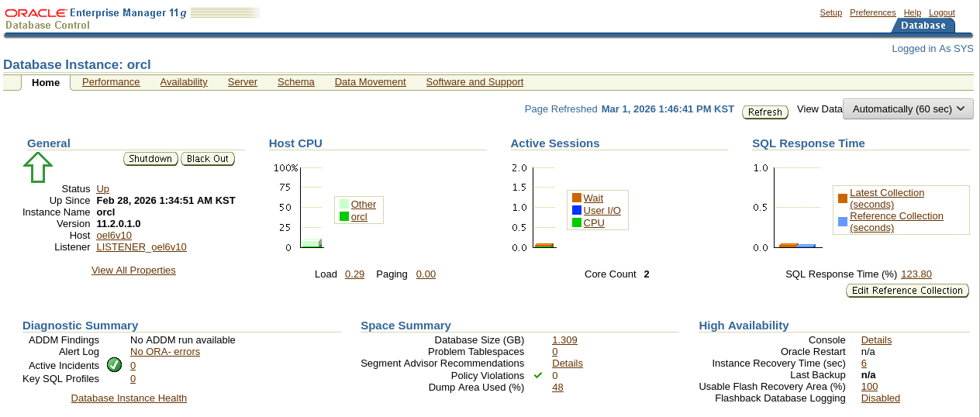
Task: Click the green up-arrow status icon
Action: (x=38, y=167)
